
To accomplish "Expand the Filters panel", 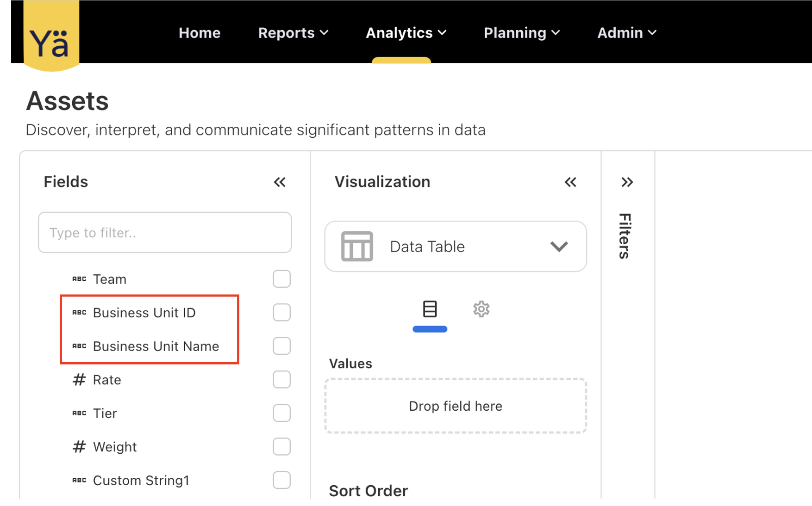I will point(627,182).
